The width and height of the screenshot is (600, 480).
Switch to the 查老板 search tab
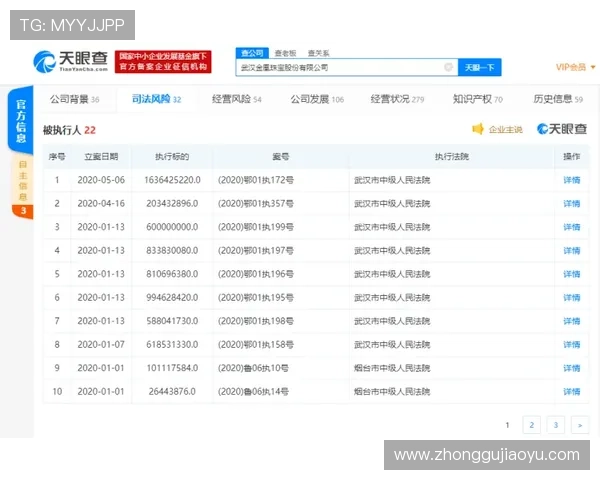(x=285, y=53)
